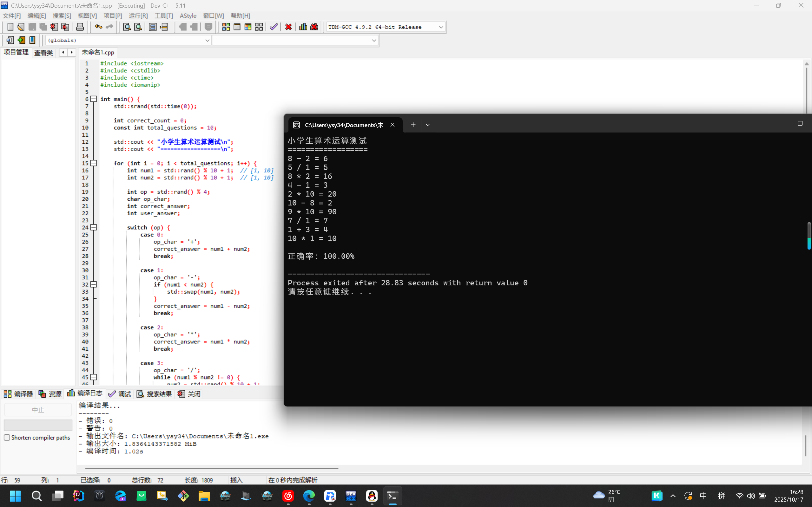Enable Shorten compiler paths checkbox
The width and height of the screenshot is (812, 507).
click(x=7, y=437)
